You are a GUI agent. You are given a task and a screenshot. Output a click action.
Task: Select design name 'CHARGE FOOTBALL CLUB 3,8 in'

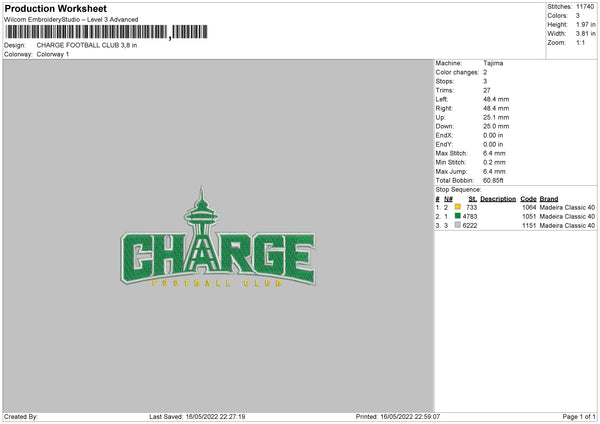(87, 45)
